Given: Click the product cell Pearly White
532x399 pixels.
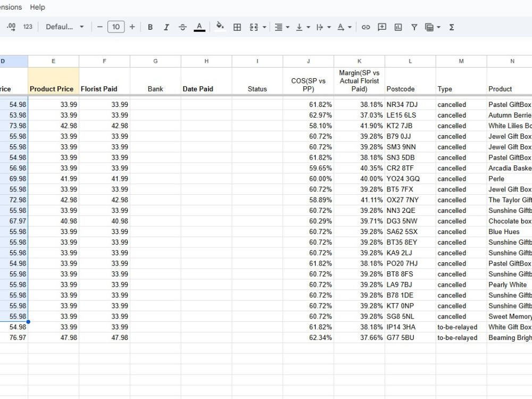Looking at the screenshot, I should (x=510, y=284).
